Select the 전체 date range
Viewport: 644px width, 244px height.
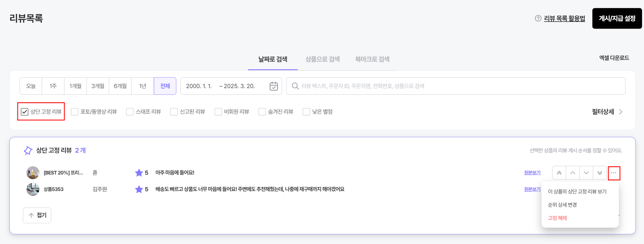pyautogui.click(x=165, y=86)
